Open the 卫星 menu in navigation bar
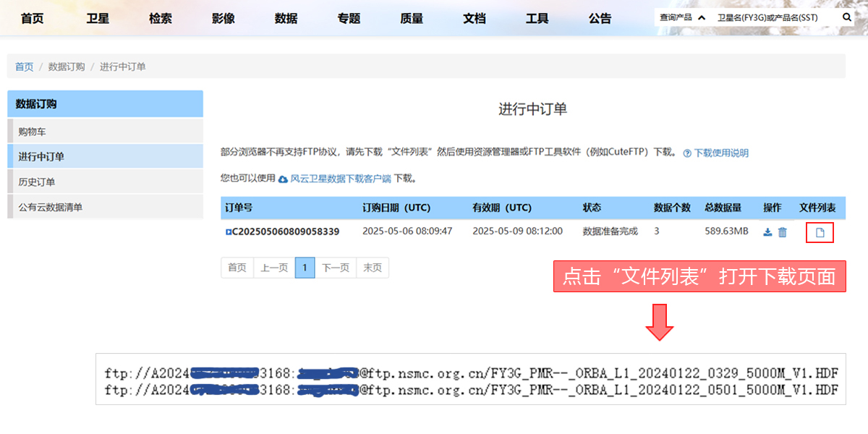The height and width of the screenshot is (434, 868). (x=98, y=18)
